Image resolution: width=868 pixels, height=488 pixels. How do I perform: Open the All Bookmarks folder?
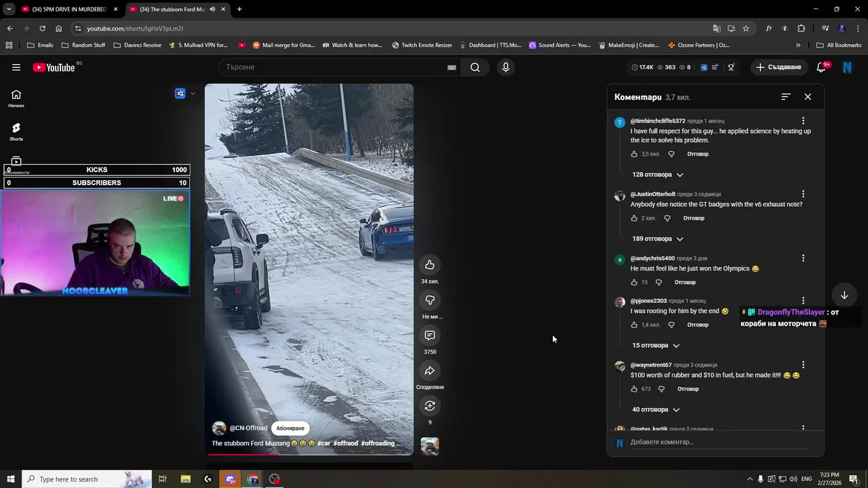[x=839, y=45]
